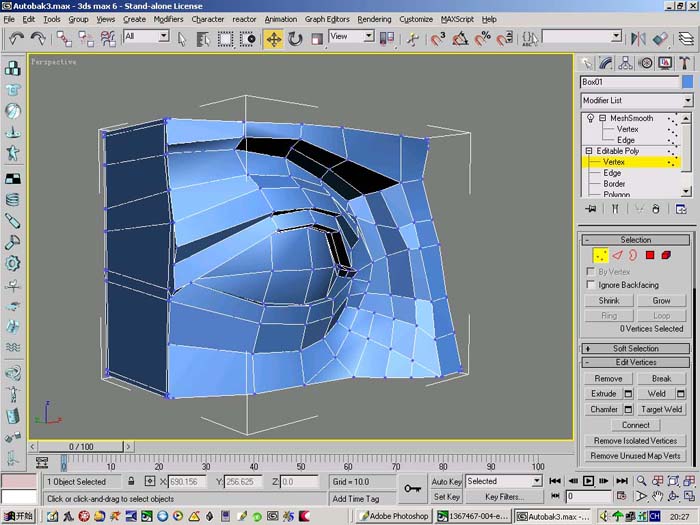Screen dimensions: 700x525
Task: Select the Polygon red square selection icon
Action: (x=650, y=255)
